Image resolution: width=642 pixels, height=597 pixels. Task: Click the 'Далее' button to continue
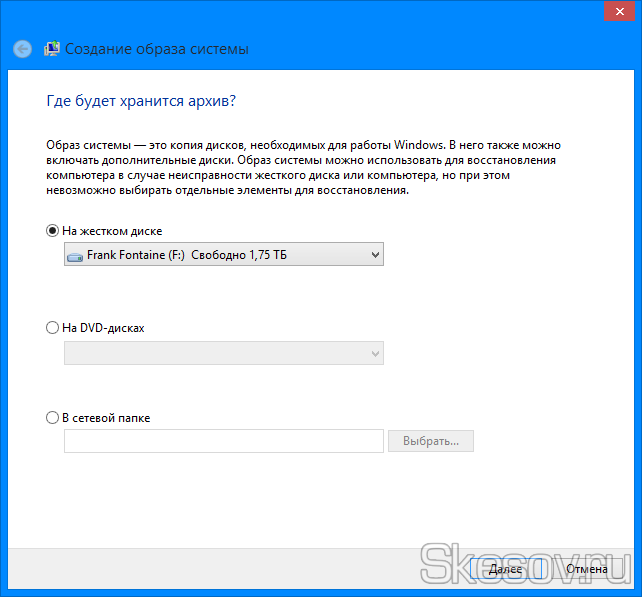click(505, 569)
